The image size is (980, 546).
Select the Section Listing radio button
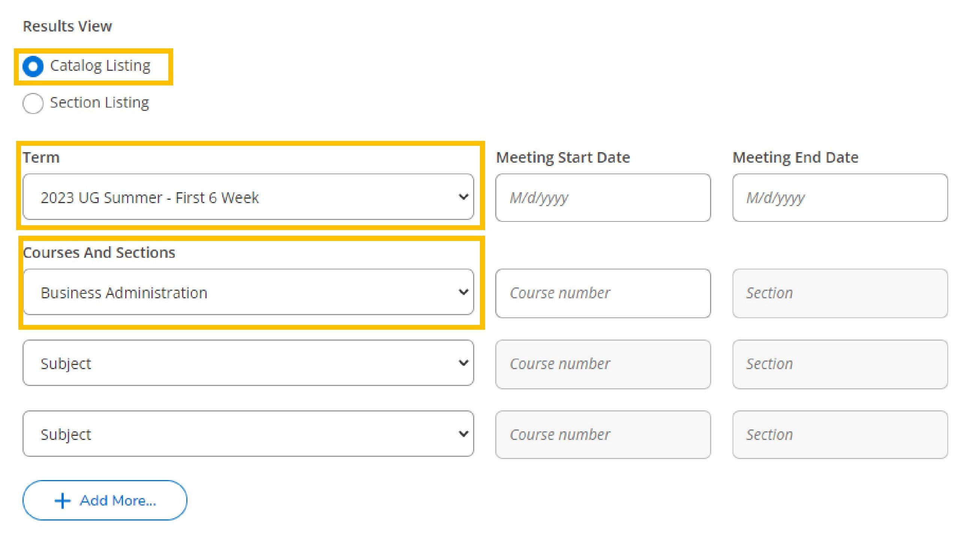(33, 103)
